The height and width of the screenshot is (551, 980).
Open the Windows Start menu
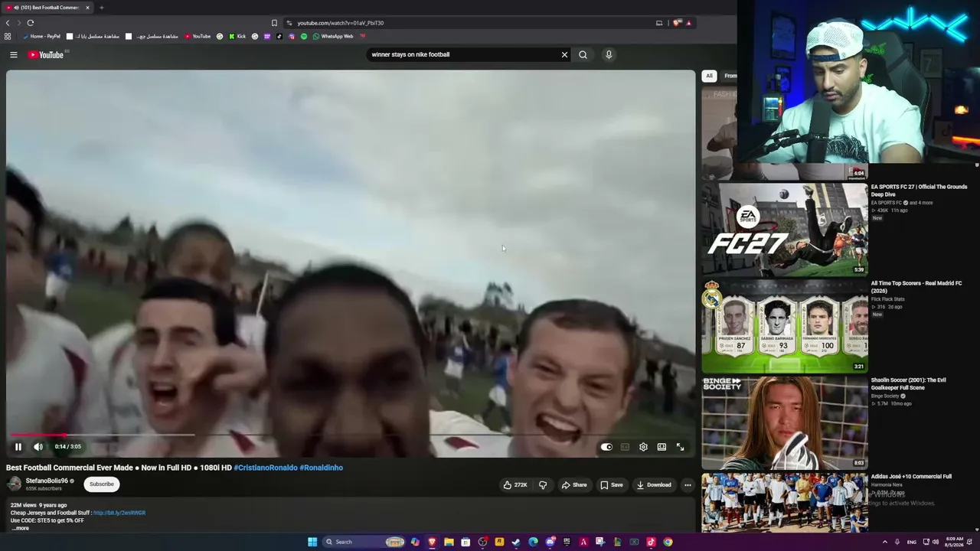(312, 542)
